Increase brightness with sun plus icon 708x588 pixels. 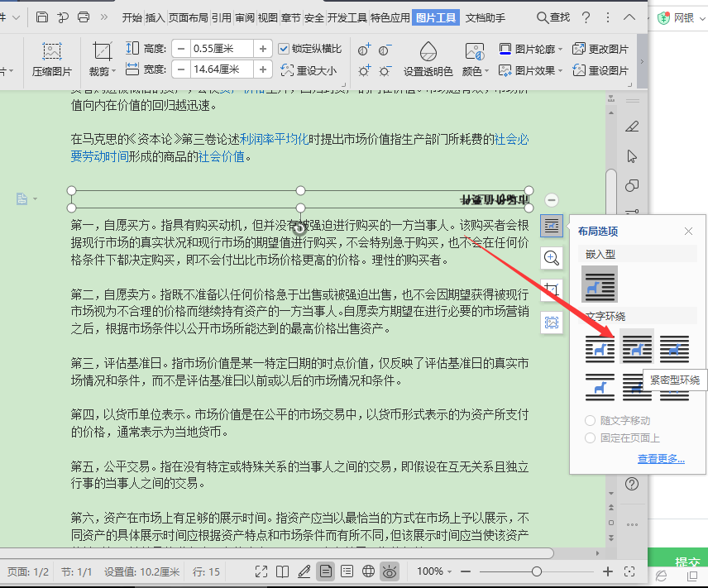pyautogui.click(x=365, y=70)
